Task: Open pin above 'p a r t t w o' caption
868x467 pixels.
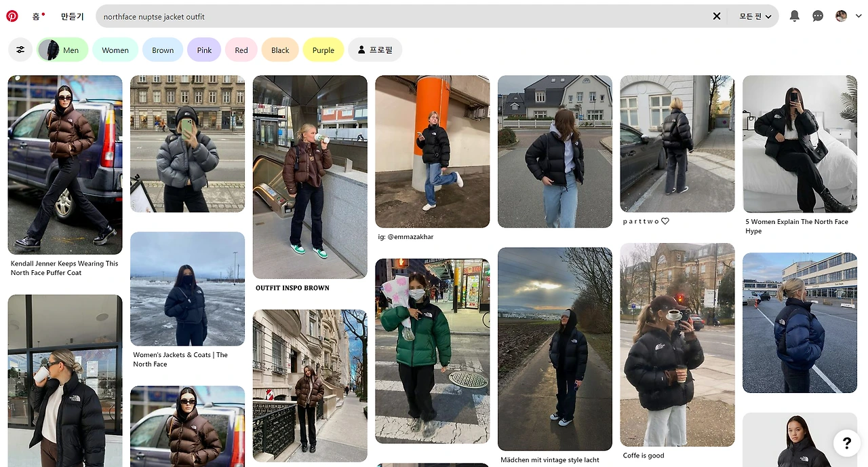Action: pyautogui.click(x=677, y=143)
